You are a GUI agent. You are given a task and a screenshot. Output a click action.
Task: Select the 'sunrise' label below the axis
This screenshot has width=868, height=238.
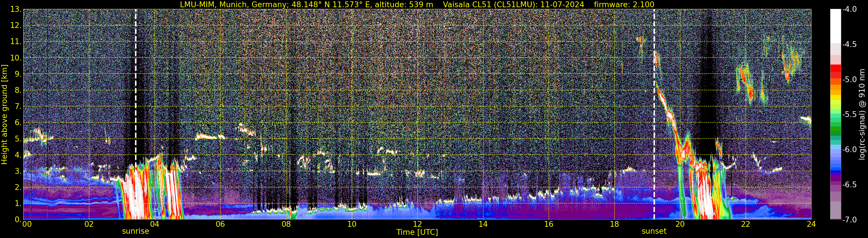pyautogui.click(x=136, y=231)
